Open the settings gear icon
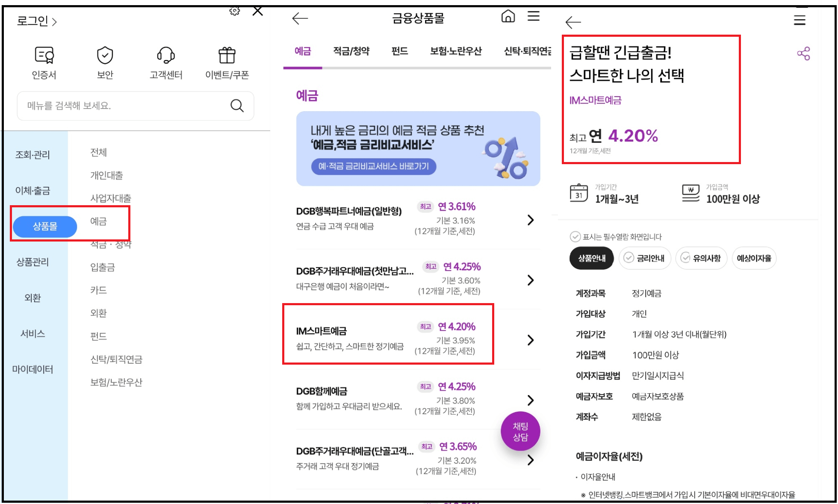The image size is (838, 504). pos(234,11)
